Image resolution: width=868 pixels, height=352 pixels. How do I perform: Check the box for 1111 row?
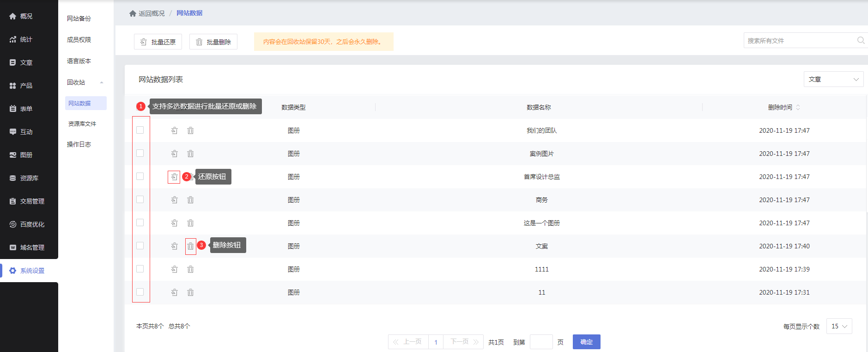pos(140,269)
